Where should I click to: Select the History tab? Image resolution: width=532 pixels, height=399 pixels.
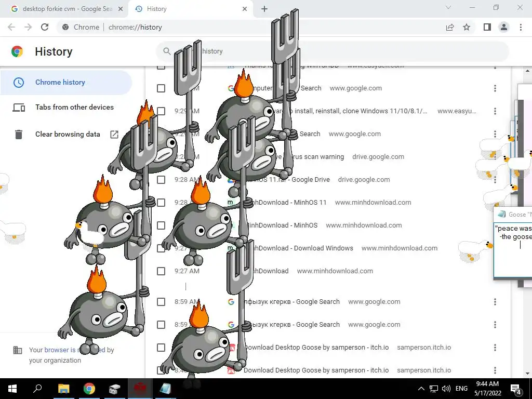click(x=191, y=9)
